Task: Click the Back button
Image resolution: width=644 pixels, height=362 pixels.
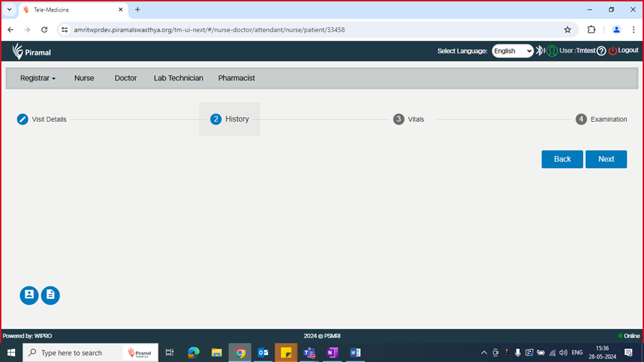Action: (562, 159)
